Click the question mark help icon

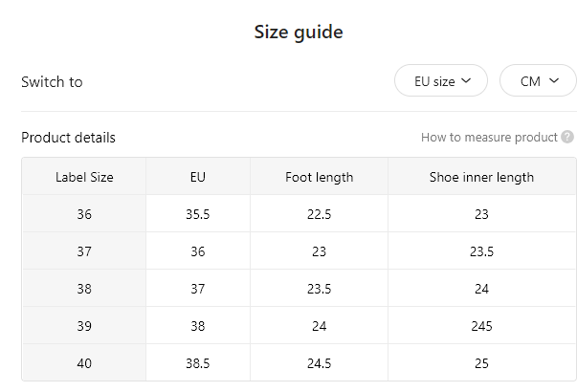pyautogui.click(x=567, y=137)
